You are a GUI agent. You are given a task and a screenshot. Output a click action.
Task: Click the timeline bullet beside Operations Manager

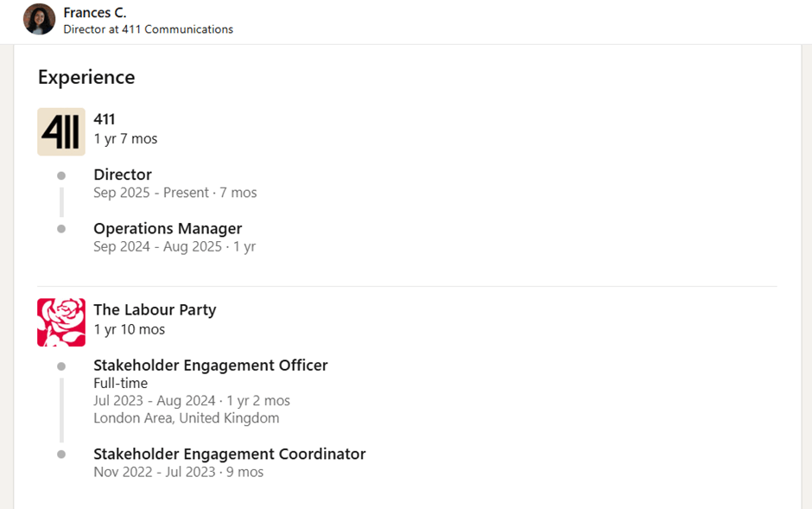[x=61, y=229]
